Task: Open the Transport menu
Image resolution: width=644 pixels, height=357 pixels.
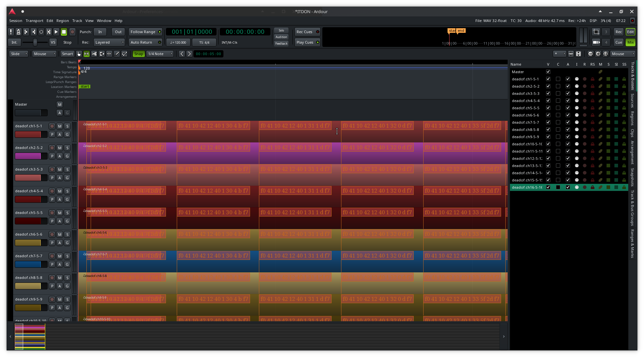Action: pos(34,21)
